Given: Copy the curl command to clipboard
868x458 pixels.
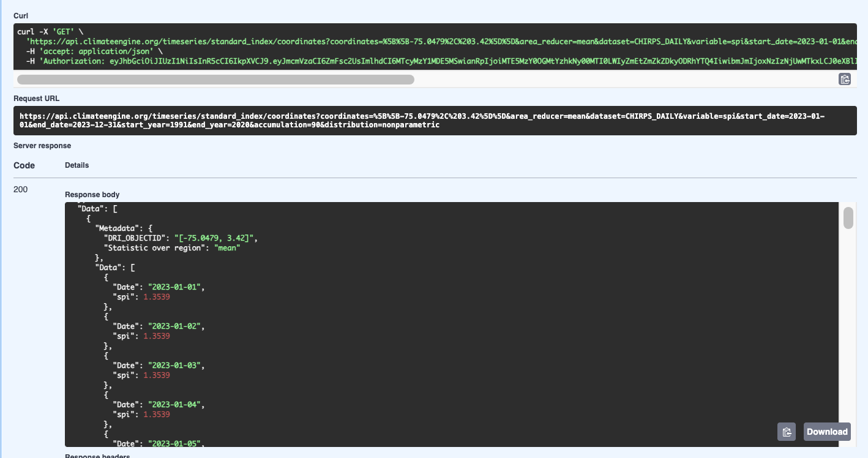Looking at the screenshot, I should coord(845,79).
